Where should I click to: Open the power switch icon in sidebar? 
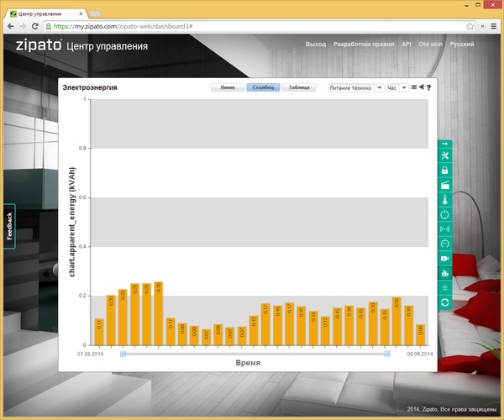click(x=445, y=214)
